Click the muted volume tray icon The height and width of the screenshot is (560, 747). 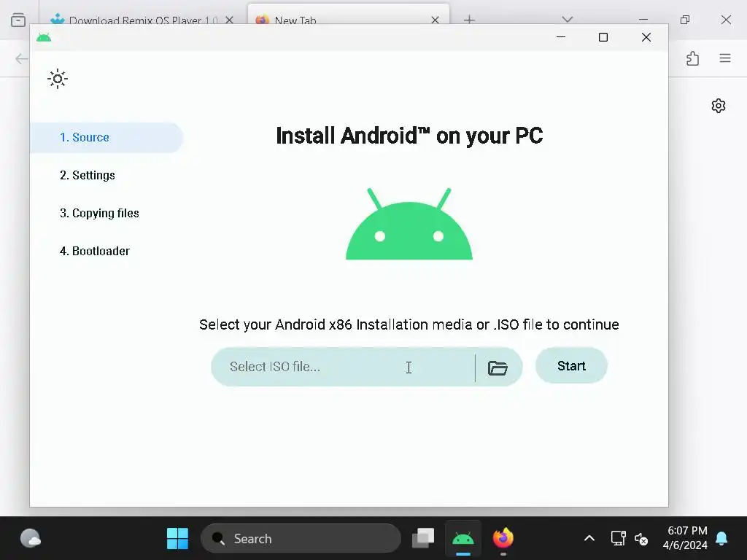click(641, 539)
